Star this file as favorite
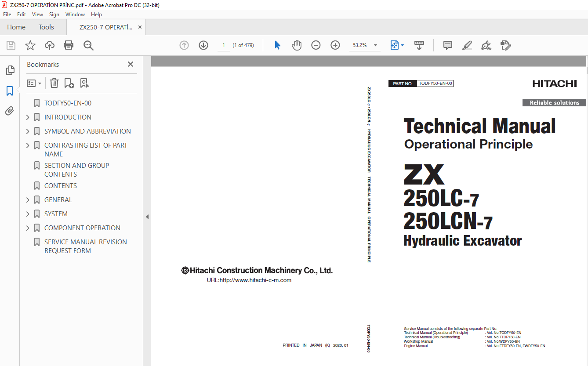588x366 pixels. tap(30, 45)
